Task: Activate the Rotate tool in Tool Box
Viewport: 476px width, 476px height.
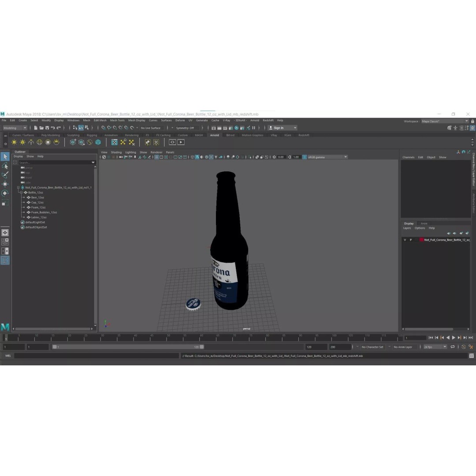Action: coord(5,193)
